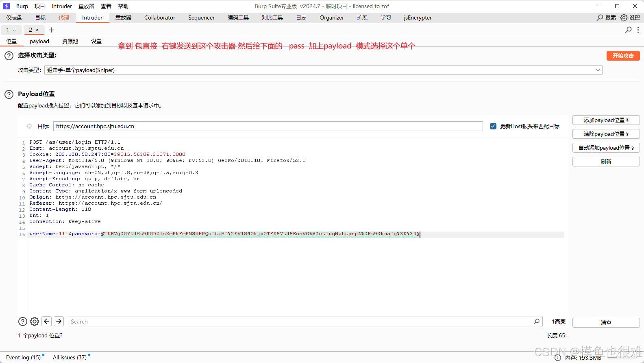644x363 pixels.
Task: Click the highlighted password payload value
Action: (x=260, y=234)
